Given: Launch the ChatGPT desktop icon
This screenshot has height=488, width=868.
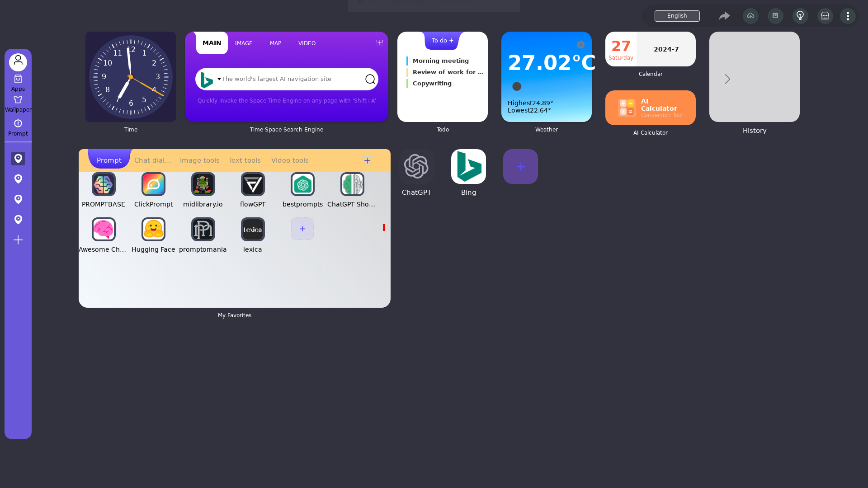Looking at the screenshot, I should [416, 166].
